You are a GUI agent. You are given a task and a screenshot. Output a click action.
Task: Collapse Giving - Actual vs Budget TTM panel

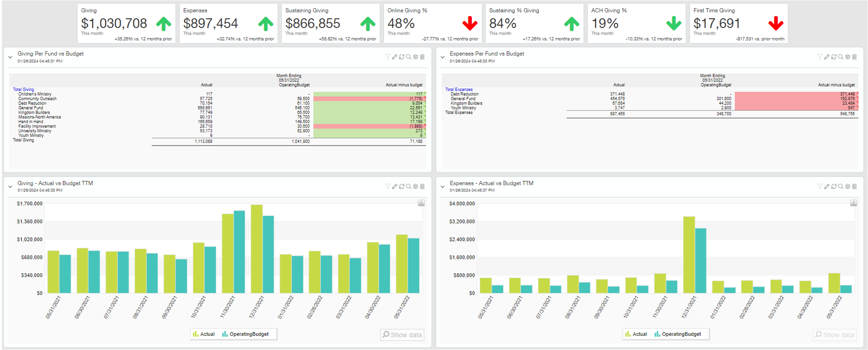[x=10, y=187]
